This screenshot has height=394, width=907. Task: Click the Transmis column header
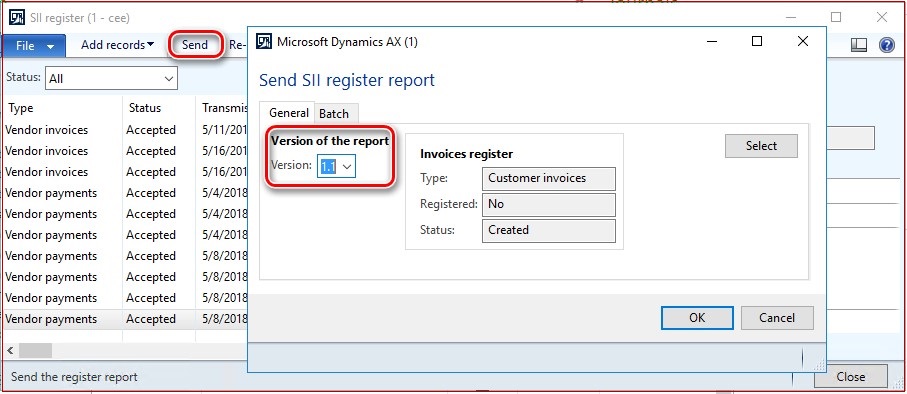coord(225,108)
